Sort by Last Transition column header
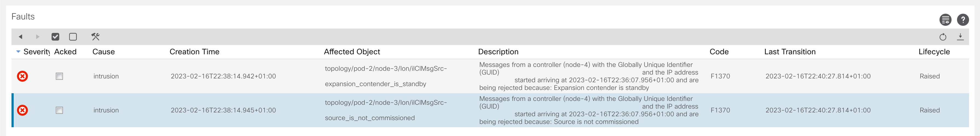The height and width of the screenshot is (136, 980). 790,52
